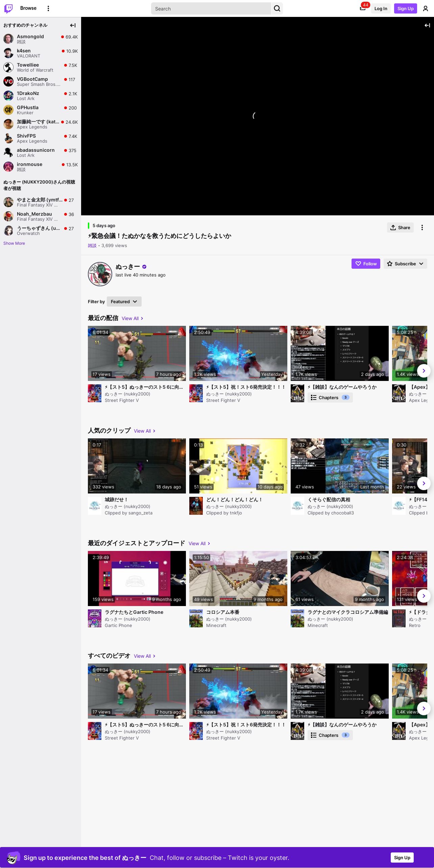The width and height of the screenshot is (434, 868).
Task: Click clip title くそらぐ配信の真相
Action: pos(329,500)
